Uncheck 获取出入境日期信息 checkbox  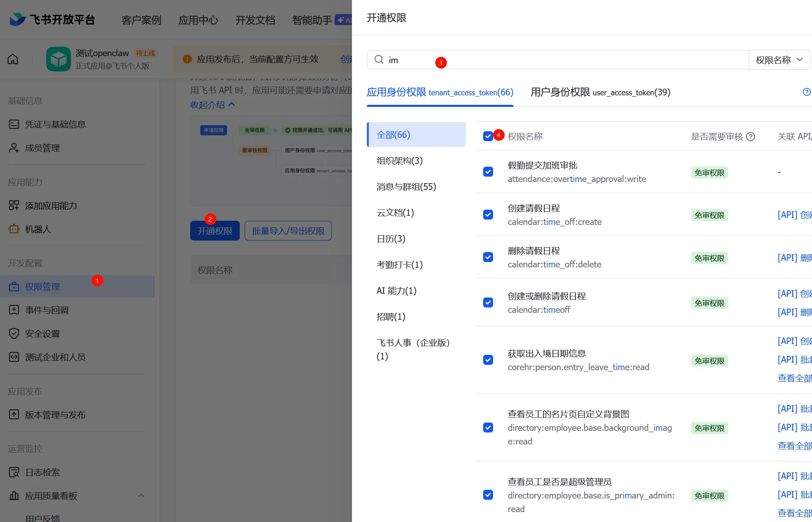[488, 360]
